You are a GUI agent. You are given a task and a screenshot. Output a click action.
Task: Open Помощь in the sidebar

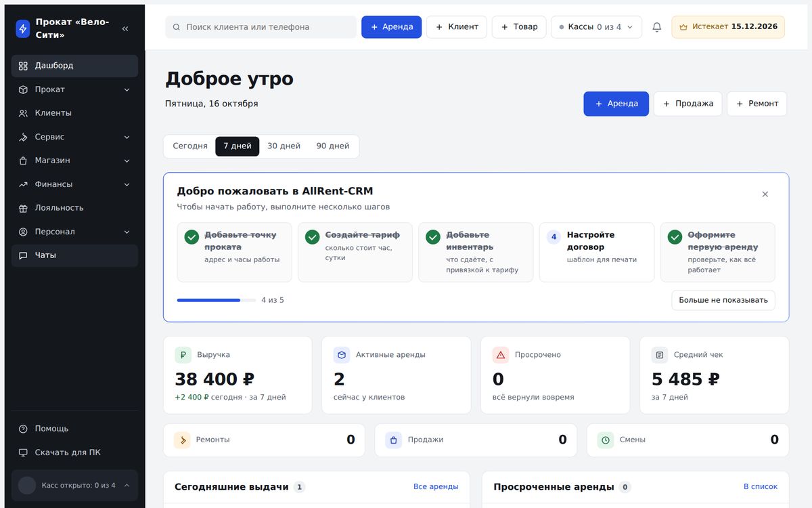(x=74, y=429)
